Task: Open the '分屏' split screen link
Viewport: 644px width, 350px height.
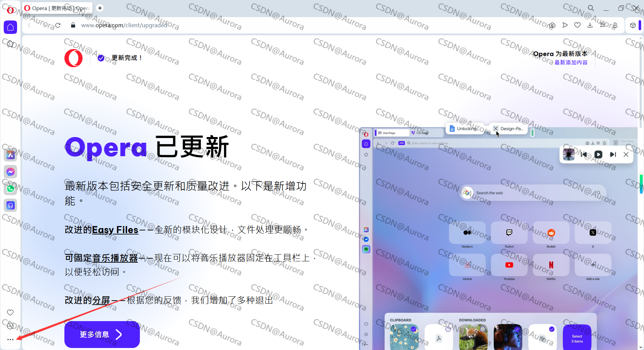Action: point(101,300)
